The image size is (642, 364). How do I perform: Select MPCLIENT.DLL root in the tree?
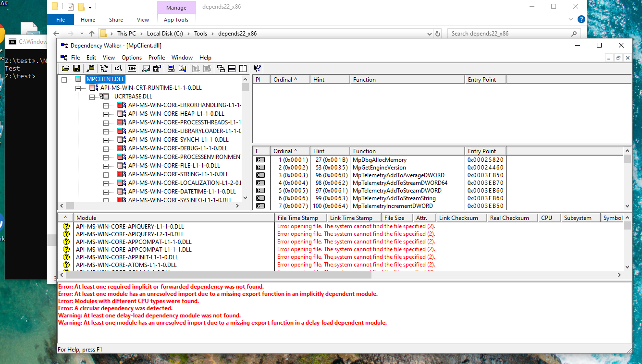click(x=106, y=79)
